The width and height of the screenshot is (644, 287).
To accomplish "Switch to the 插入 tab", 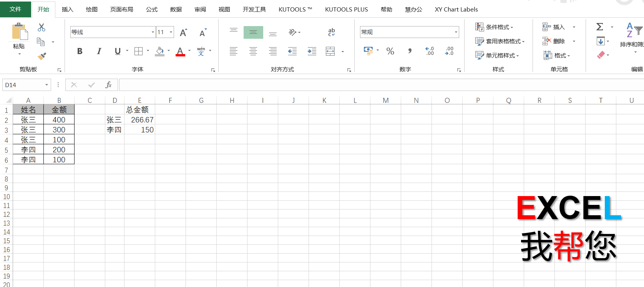I will 67,9.
